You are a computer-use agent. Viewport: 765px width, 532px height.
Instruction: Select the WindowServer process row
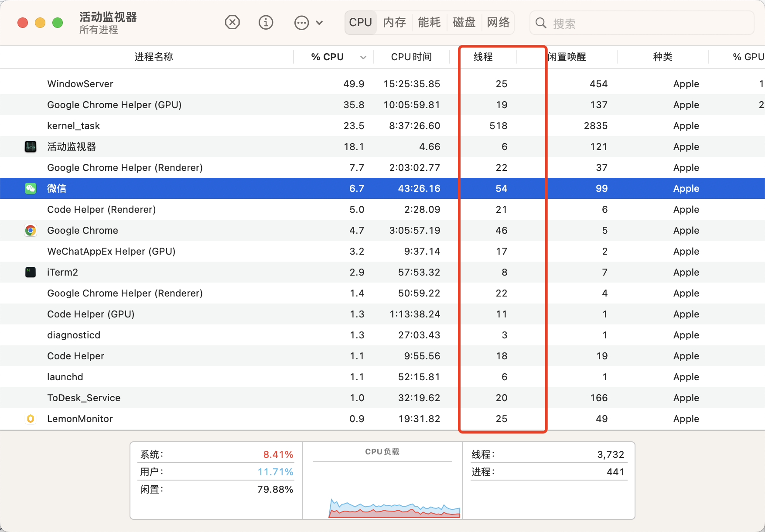point(382,84)
